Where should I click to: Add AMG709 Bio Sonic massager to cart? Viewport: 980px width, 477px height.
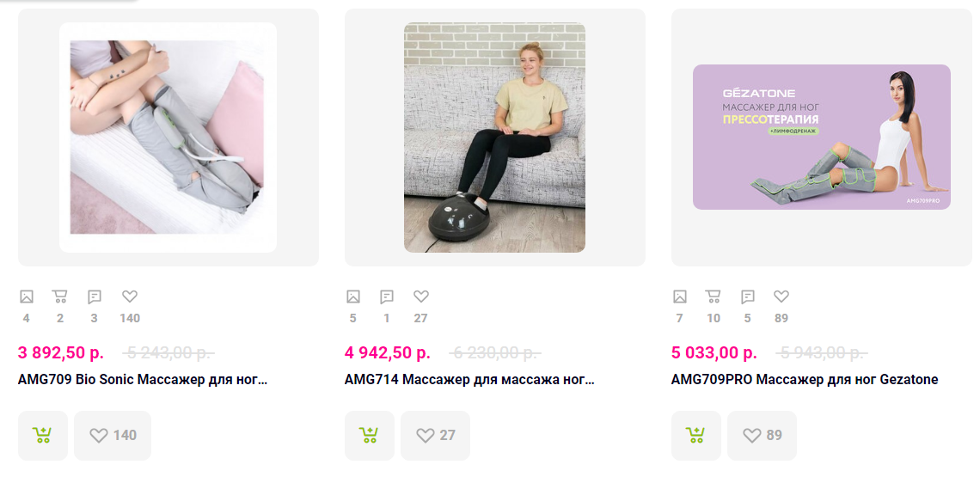(42, 435)
